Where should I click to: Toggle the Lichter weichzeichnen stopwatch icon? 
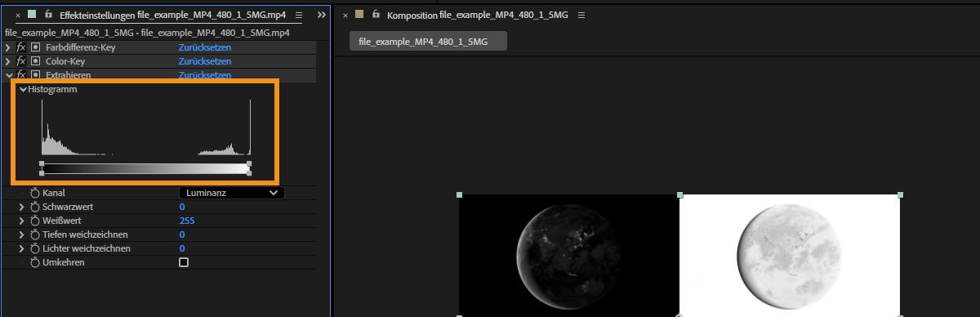pyautogui.click(x=35, y=248)
